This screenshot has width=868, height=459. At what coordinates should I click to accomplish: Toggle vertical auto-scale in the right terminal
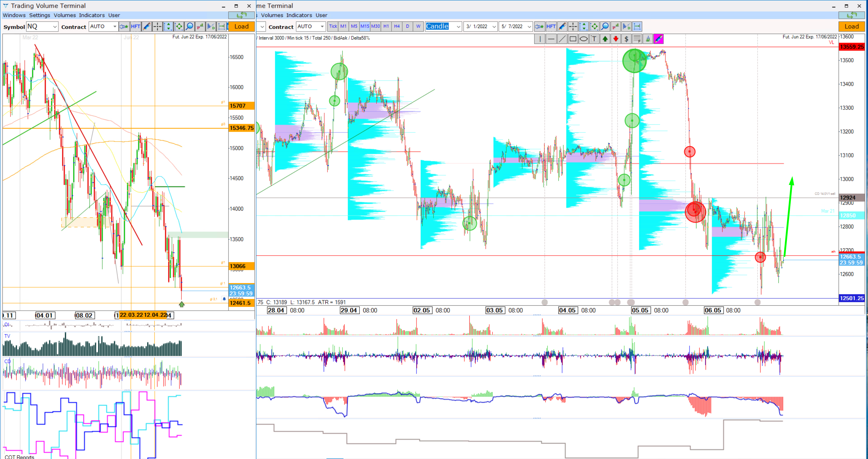click(x=584, y=26)
